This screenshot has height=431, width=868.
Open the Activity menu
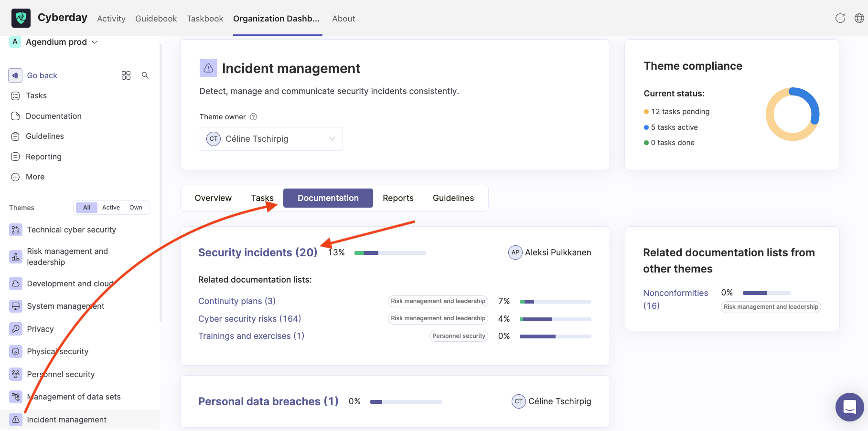tap(111, 19)
